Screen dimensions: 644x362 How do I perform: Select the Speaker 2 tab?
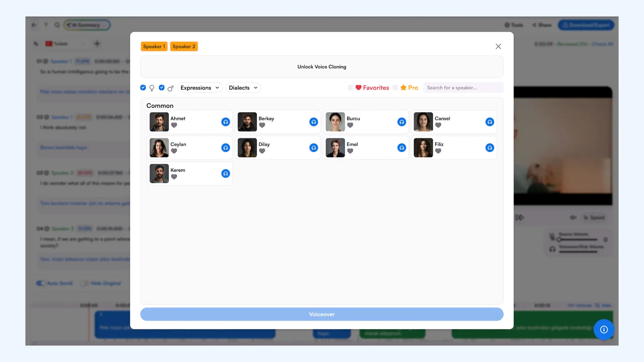pos(183,47)
